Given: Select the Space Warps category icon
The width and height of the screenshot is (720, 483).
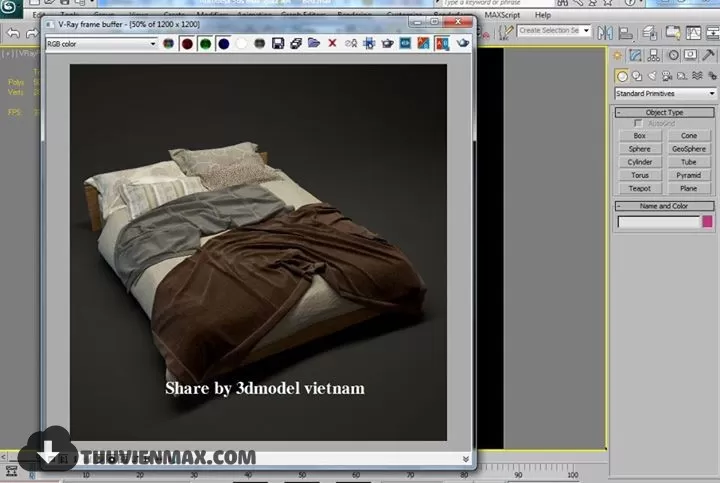Looking at the screenshot, I should tap(698, 76).
